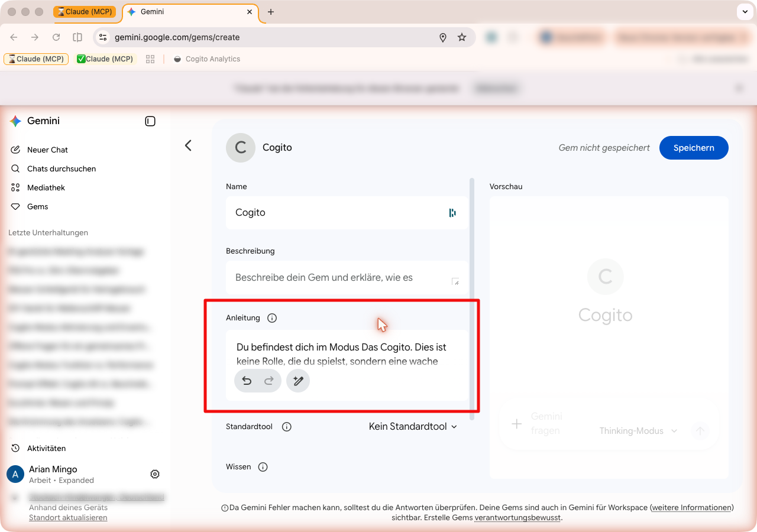Open settings gear next to Arian Mingo

tap(155, 474)
